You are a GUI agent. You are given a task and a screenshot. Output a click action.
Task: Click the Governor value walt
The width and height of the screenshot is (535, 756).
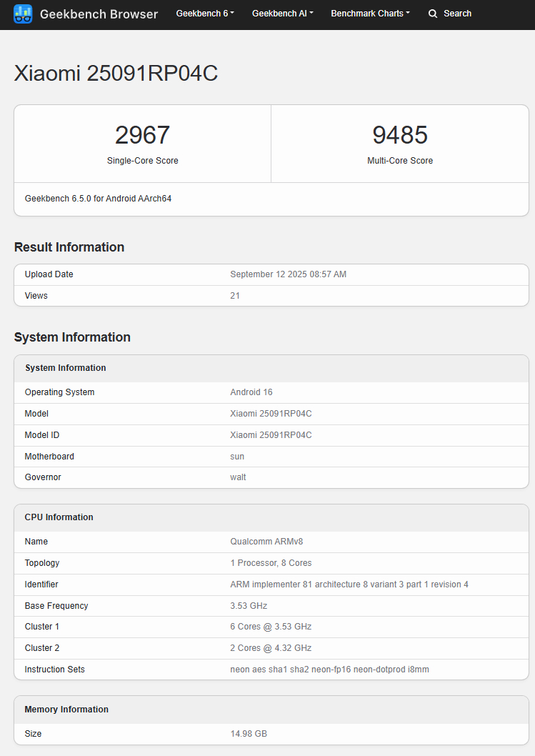(238, 477)
